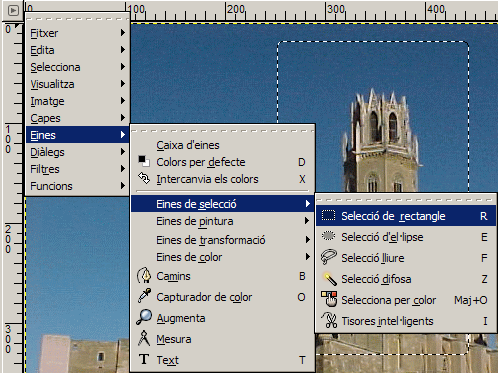Click Intercanvia els colors swap icon

coord(144,178)
